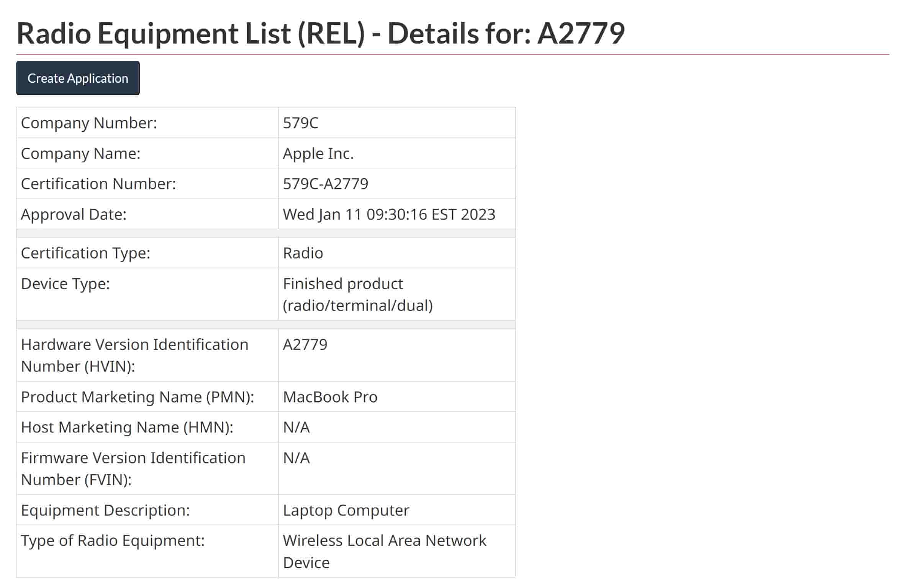Click the Create Application button
907x588 pixels.
(78, 78)
